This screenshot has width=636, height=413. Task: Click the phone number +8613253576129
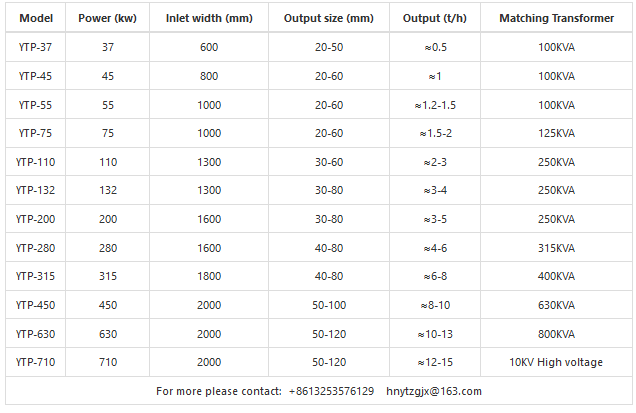tap(331, 391)
